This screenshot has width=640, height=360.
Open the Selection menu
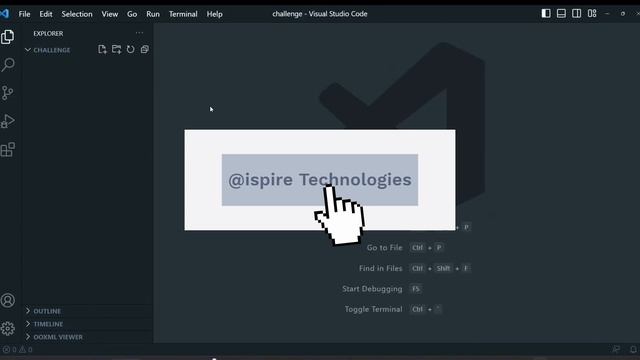(x=77, y=14)
